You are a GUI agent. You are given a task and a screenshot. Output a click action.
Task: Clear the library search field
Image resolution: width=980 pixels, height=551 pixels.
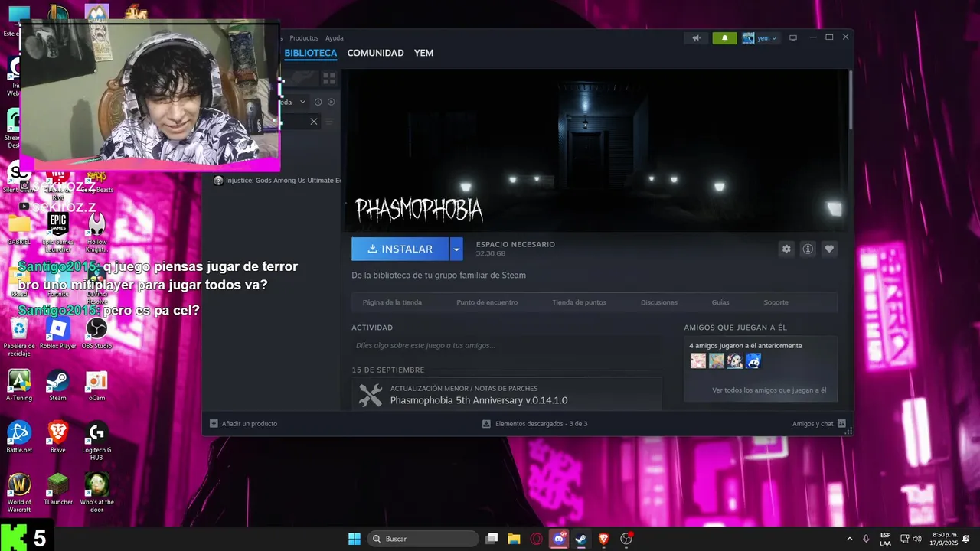tap(314, 121)
